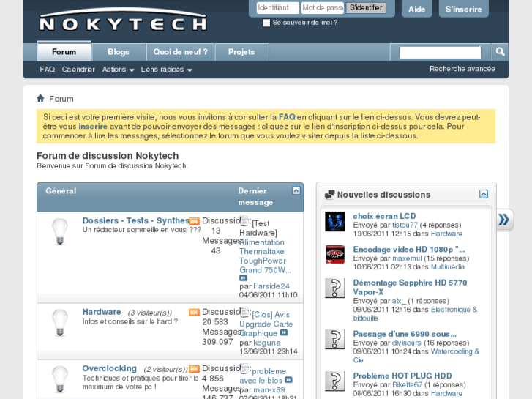
Task: Click question mark avatar for Passage d'une 6990
Action: (335, 339)
